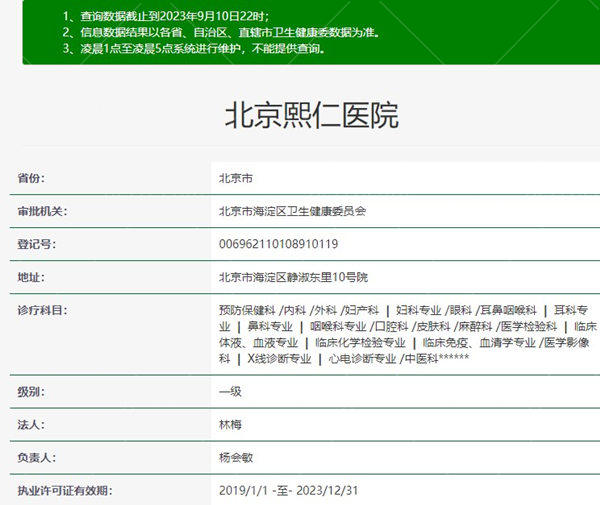This screenshot has height=505, width=600.
Task: Click the 医学检验科 department entry
Action: point(528,326)
